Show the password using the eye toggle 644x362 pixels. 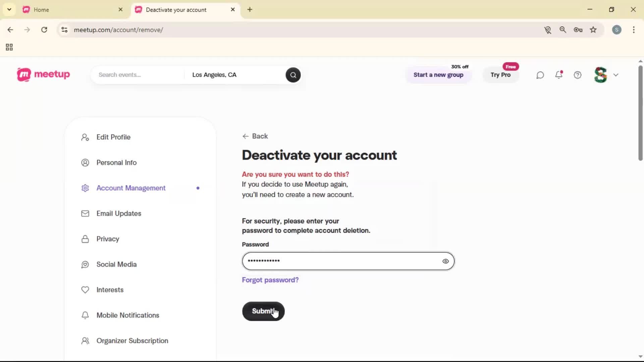click(445, 261)
